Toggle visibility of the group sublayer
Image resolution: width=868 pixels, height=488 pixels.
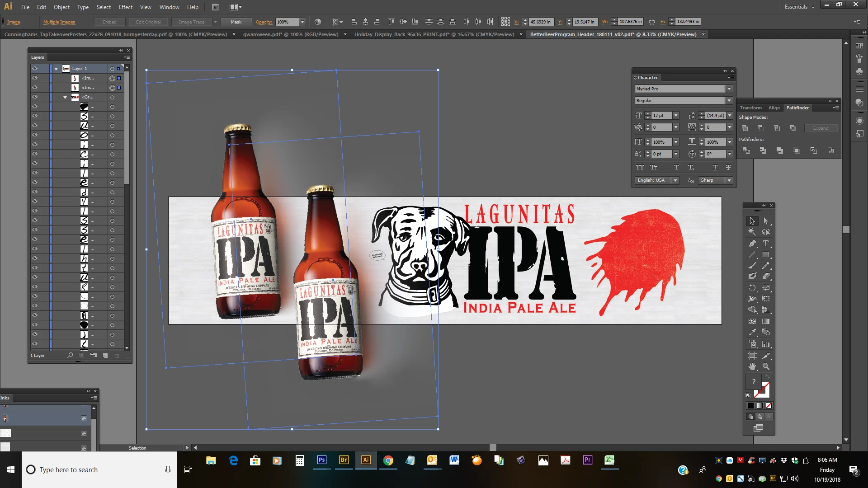(35, 97)
